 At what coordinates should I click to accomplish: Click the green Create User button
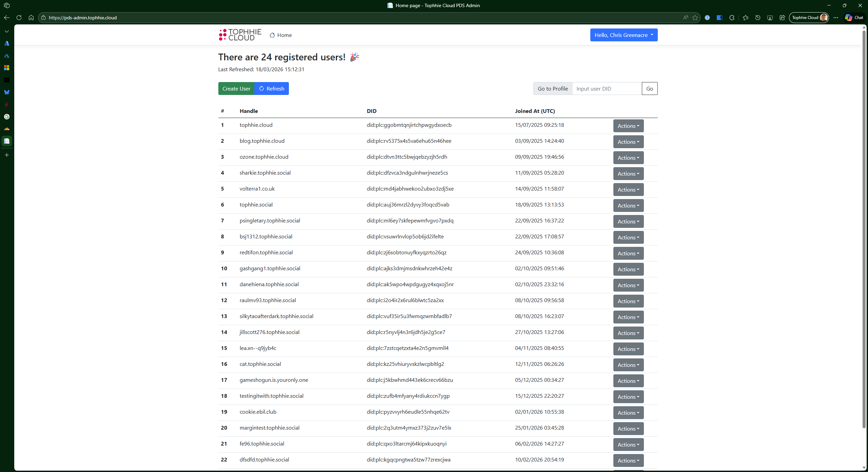click(236, 88)
